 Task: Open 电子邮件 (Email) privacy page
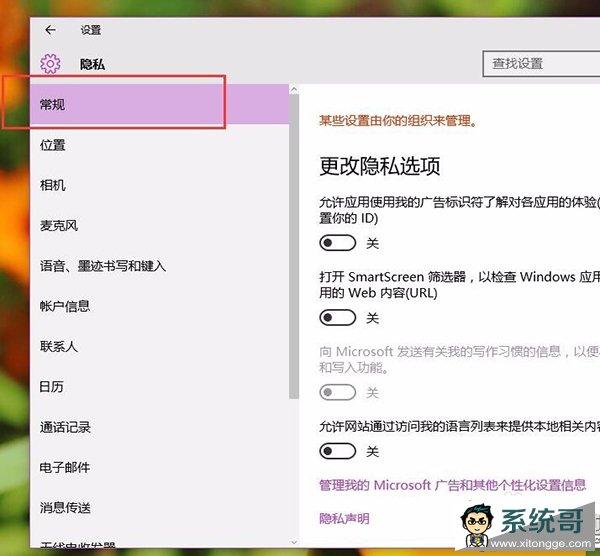click(65, 467)
